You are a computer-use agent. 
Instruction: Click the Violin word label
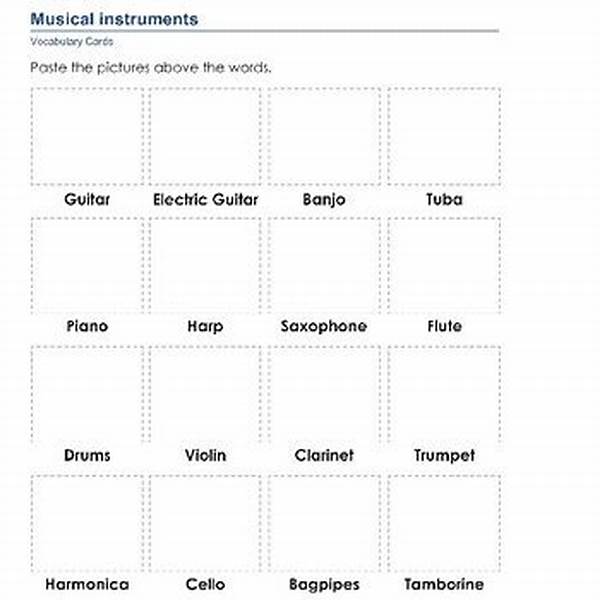coord(205,455)
